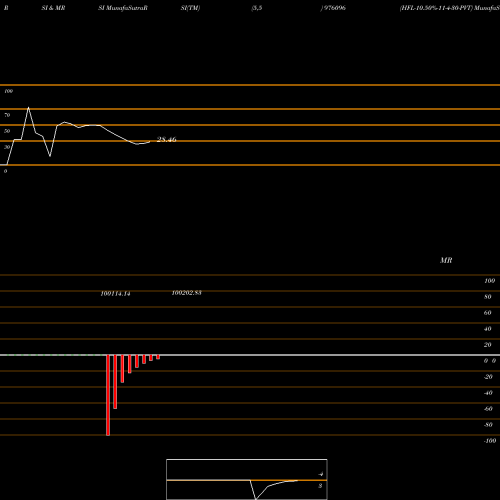The height and width of the screenshot is (500, 500).
Task: Click the '(5,5' parameter text
Action: (x=257, y=8)
